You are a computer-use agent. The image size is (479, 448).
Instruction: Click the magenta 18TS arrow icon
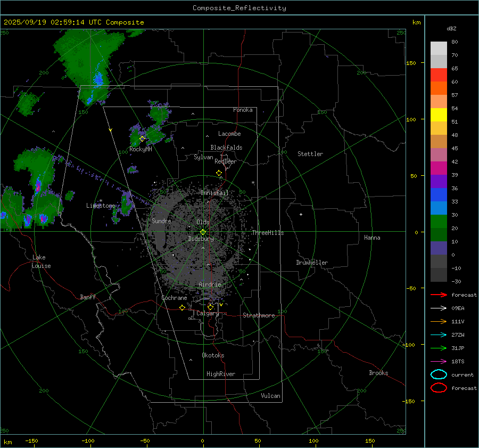tap(438, 361)
